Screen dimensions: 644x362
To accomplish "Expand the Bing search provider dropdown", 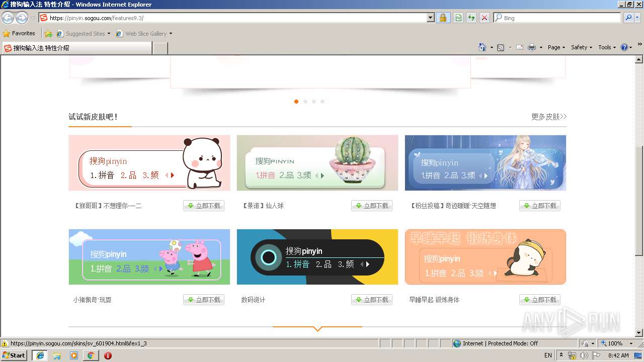I will tap(638, 18).
